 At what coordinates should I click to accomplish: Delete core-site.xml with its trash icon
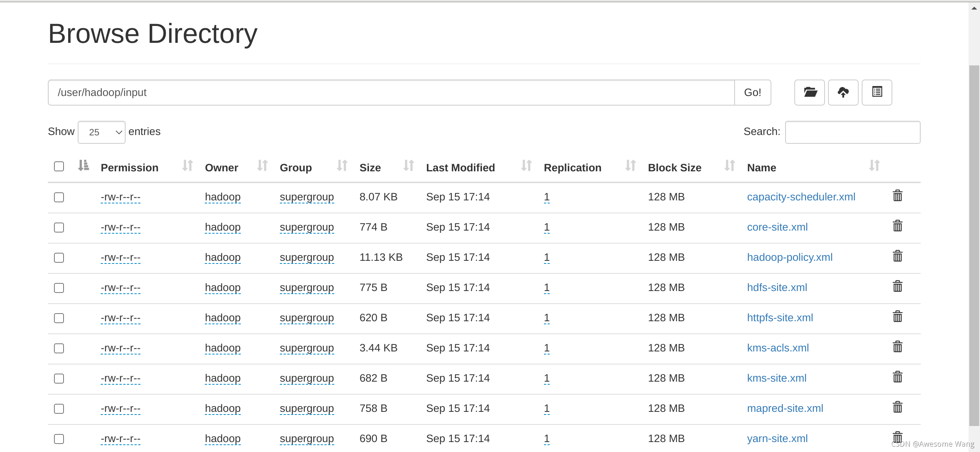coord(897,226)
